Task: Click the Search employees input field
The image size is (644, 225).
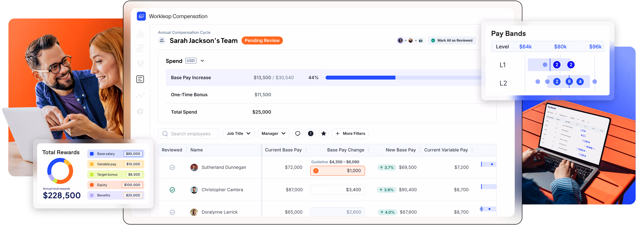Action: click(x=188, y=134)
